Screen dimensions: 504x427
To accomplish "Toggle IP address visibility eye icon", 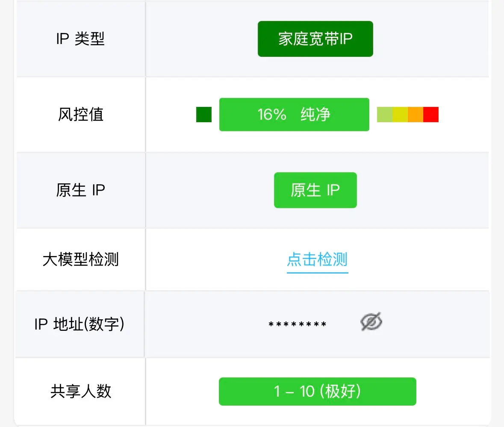I will coord(371,322).
